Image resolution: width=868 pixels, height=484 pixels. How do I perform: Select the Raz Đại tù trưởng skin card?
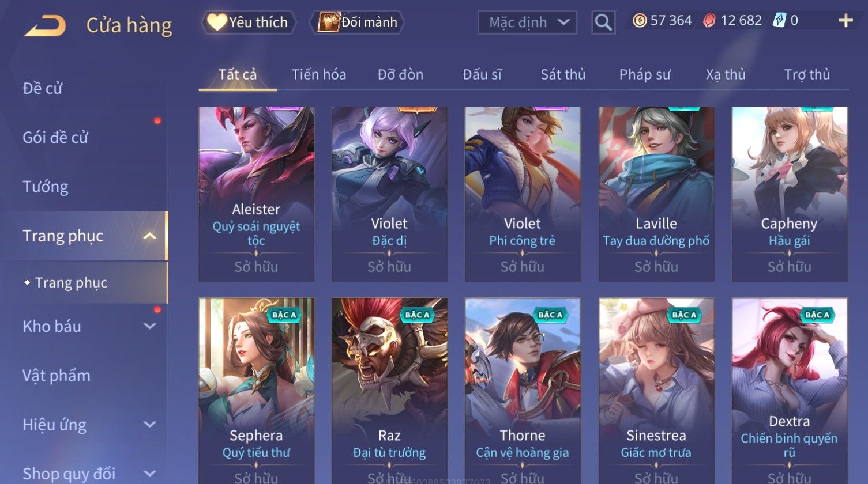pyautogui.click(x=389, y=391)
